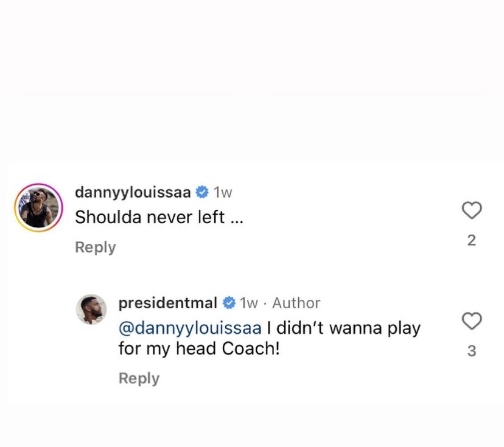
Task: Click the verified badge beside presidentmal
Action: (x=229, y=303)
